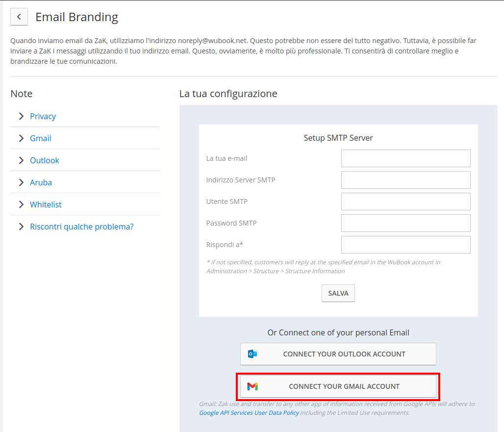Expand the Aruba note chevron
The height and width of the screenshot is (432, 504).
(21, 182)
